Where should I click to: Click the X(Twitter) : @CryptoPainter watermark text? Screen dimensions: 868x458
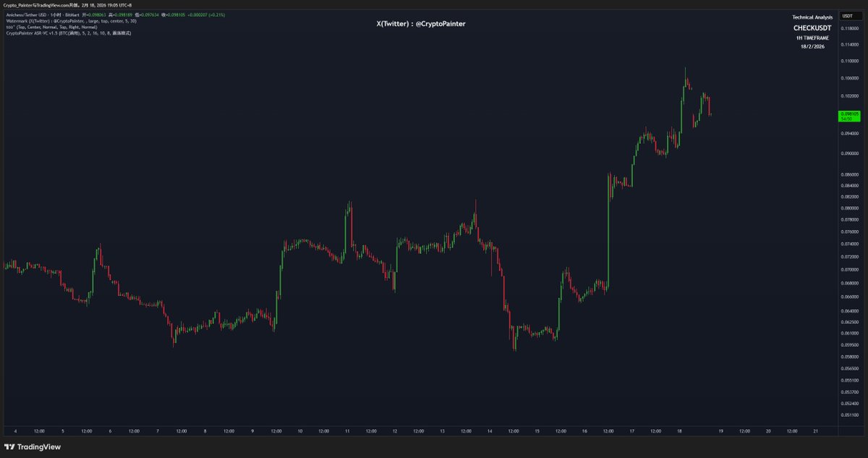(421, 24)
